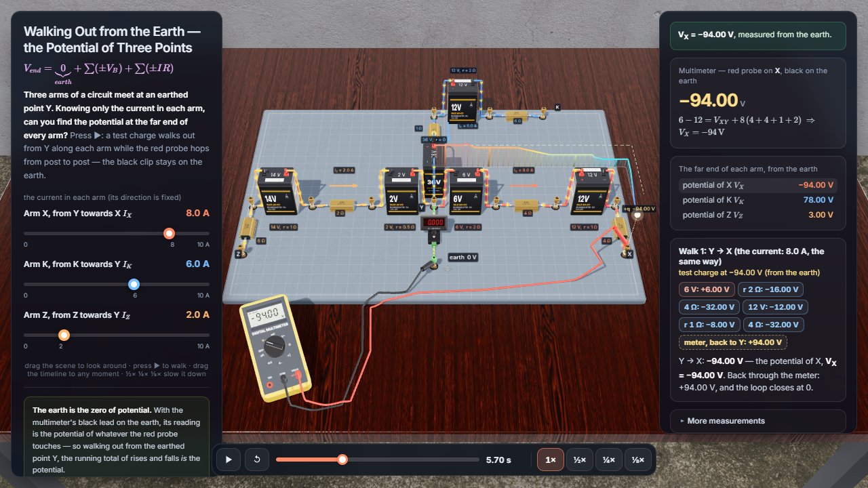The image size is (868, 488).
Task: Play the walk animation
Action: click(x=229, y=460)
